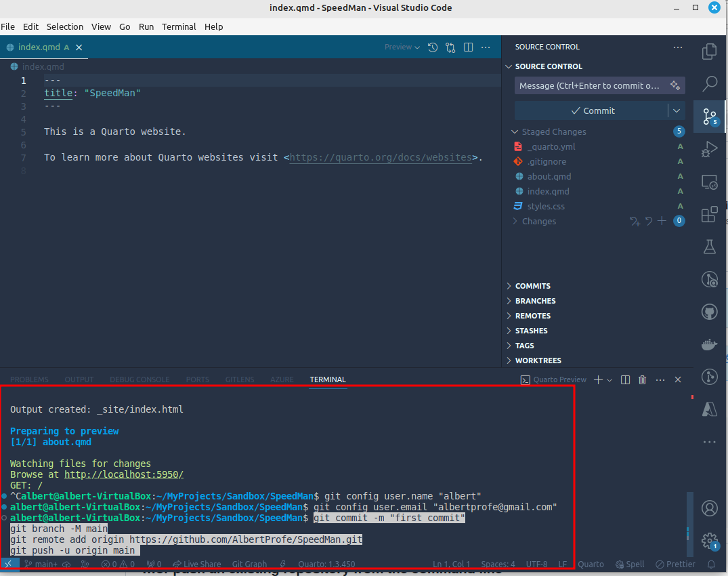Open the File menu

pyautogui.click(x=8, y=26)
